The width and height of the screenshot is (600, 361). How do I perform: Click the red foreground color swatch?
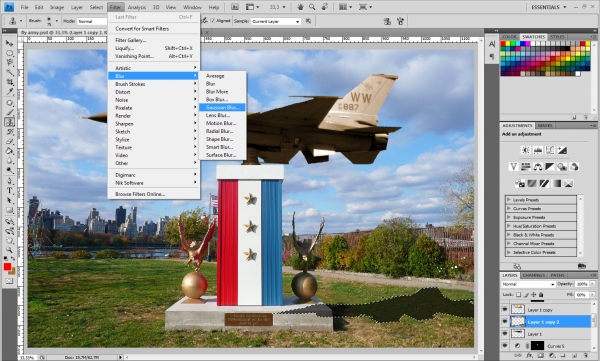coord(7,267)
